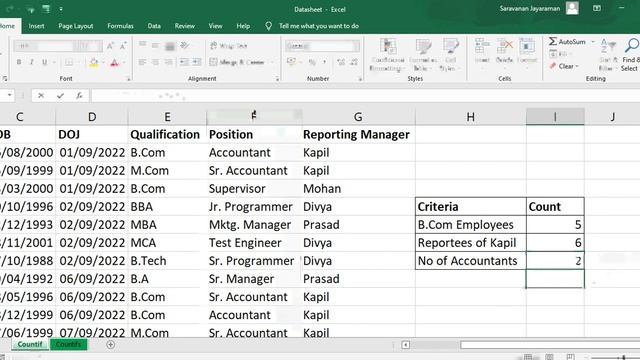
Task: Open the Formulas ribbon tab
Action: click(120, 26)
